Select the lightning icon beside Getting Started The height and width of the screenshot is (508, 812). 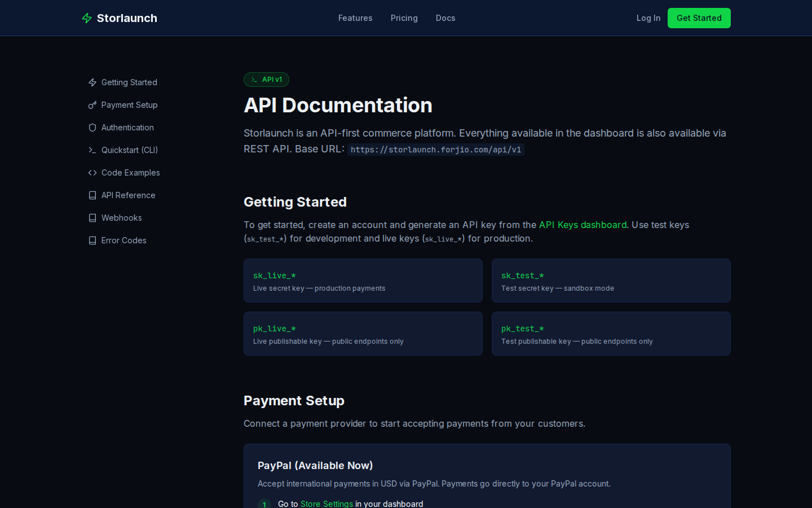tap(92, 82)
